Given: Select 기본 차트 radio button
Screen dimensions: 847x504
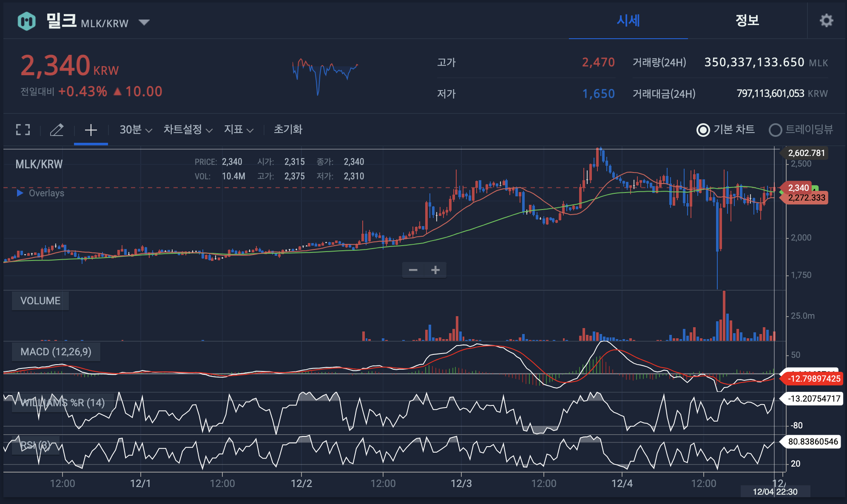Looking at the screenshot, I should 703,130.
